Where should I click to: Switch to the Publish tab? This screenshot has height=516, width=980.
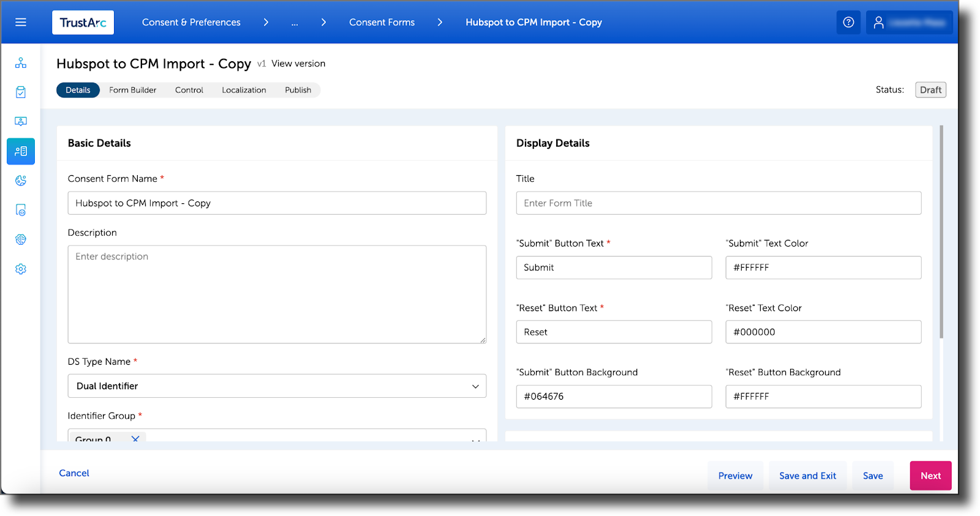(x=298, y=90)
